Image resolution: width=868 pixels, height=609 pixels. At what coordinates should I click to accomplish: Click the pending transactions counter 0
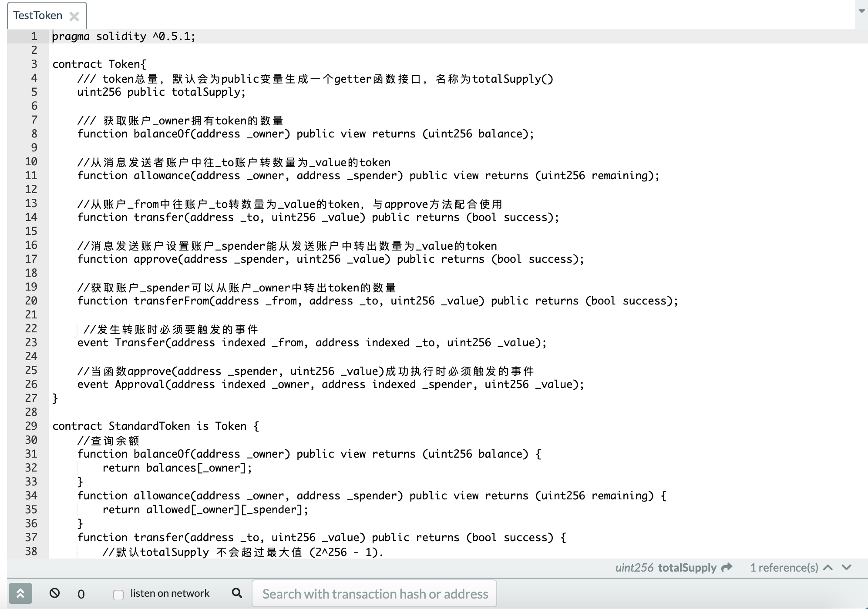tap(81, 594)
